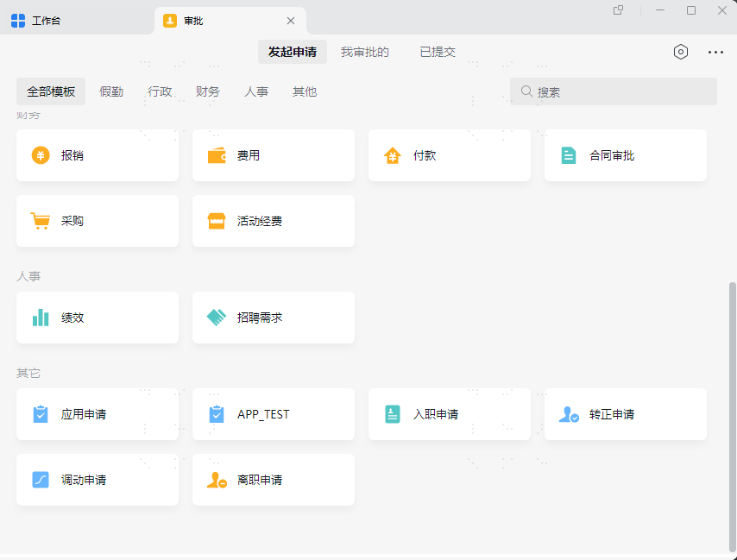Open settings via hexagon gear icon
The height and width of the screenshot is (560, 737).
[681, 52]
